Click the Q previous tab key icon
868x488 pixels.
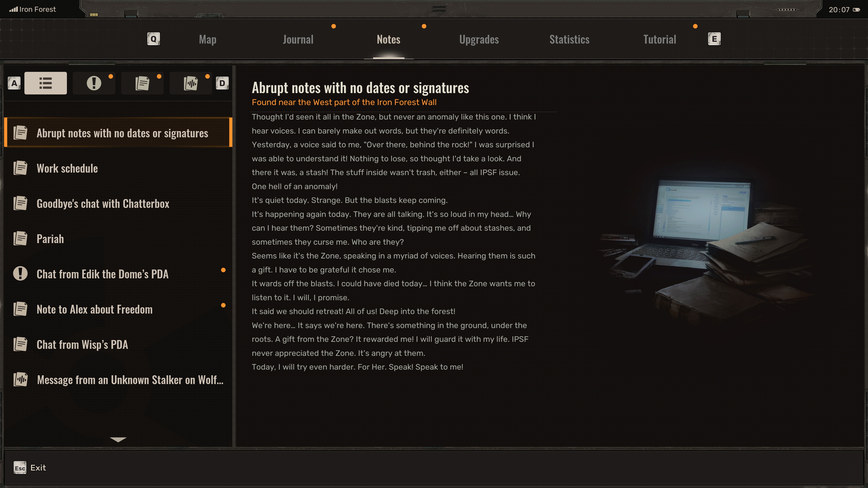[153, 39]
